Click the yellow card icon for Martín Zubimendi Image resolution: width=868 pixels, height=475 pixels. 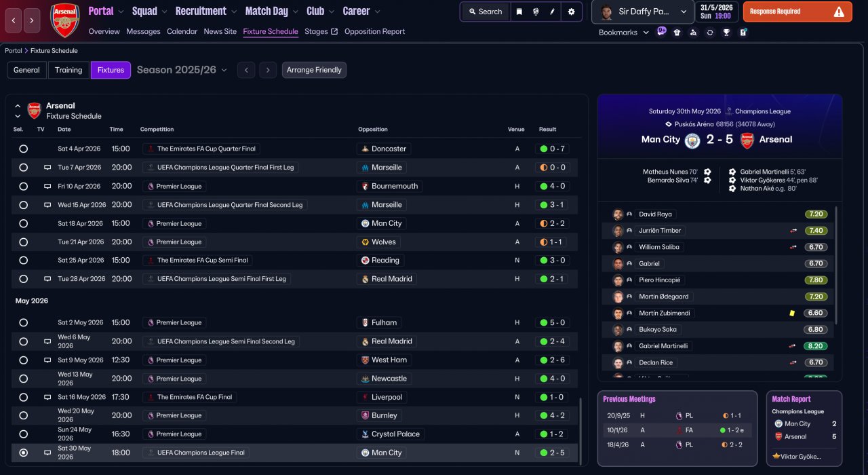[x=791, y=313]
